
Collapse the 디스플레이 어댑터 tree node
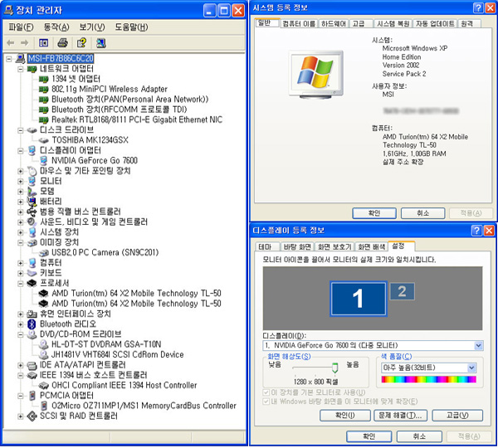[x=21, y=150]
